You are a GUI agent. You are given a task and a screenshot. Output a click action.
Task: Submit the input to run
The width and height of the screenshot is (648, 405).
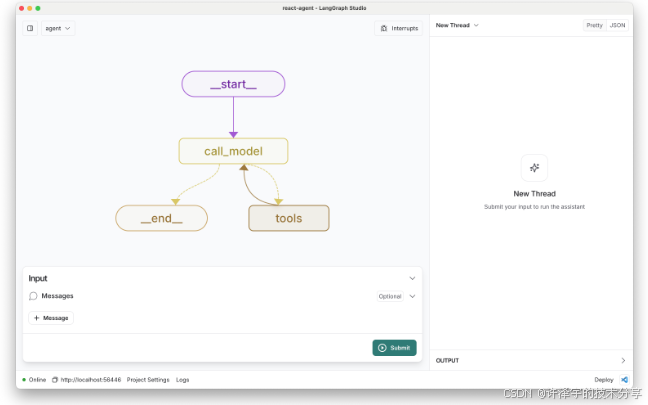point(394,348)
